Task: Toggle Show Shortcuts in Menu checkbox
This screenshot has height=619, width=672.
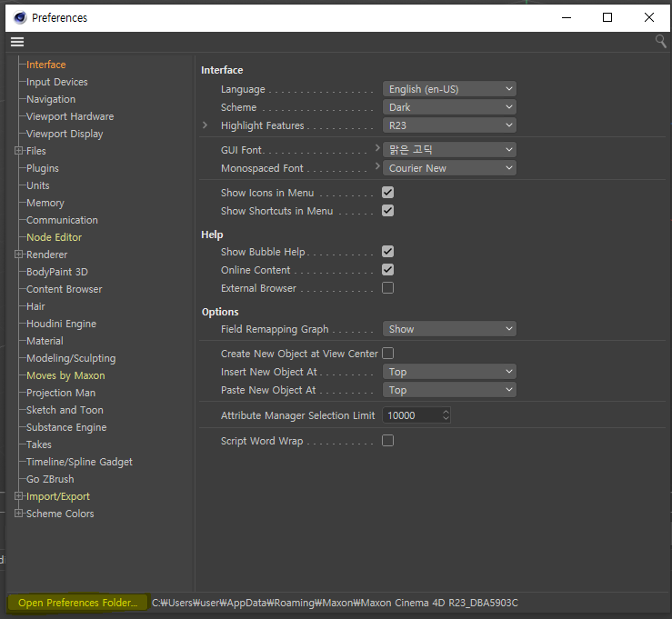Action: (388, 211)
